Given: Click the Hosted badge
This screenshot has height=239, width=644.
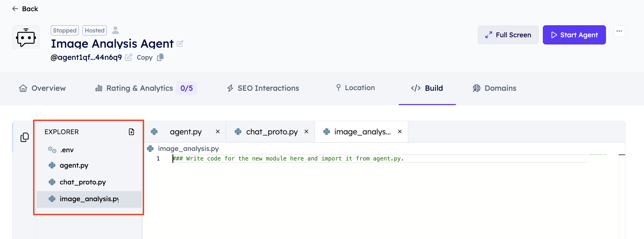Looking at the screenshot, I should (94, 30).
